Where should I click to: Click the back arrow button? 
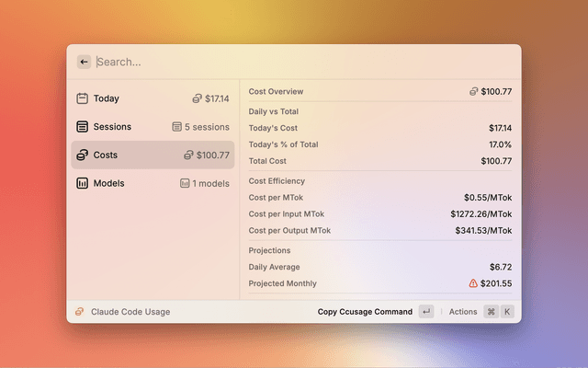coord(84,62)
